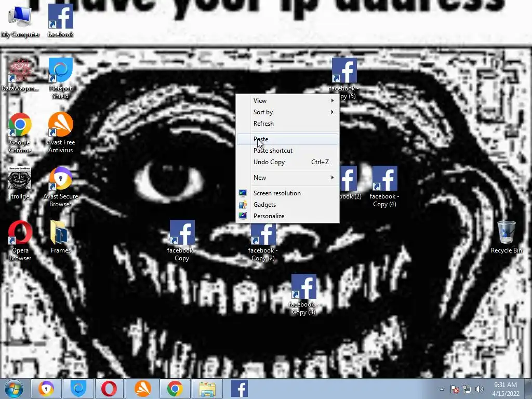Select the Avast Secure Browser desktop icon
Viewport: 532px width, 399px height.
coord(60,187)
